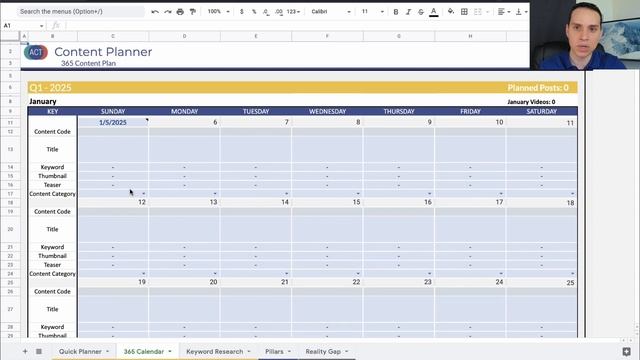Open the borders menu

(x=464, y=12)
